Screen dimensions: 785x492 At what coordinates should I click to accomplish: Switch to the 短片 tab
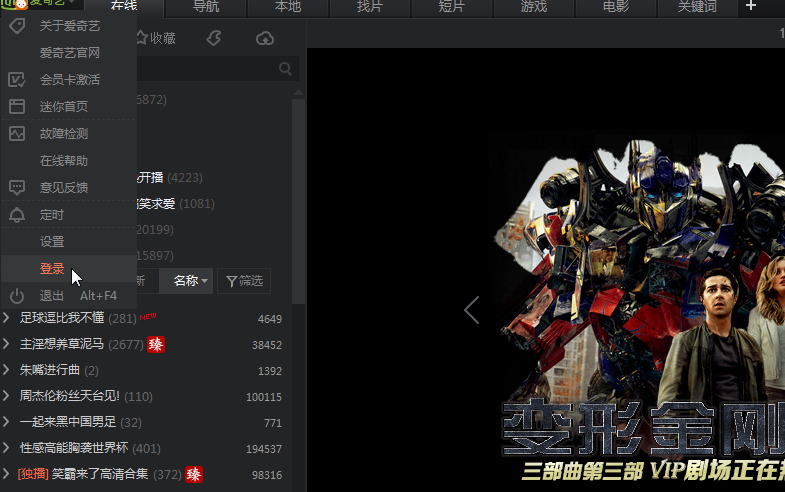pyautogui.click(x=452, y=7)
